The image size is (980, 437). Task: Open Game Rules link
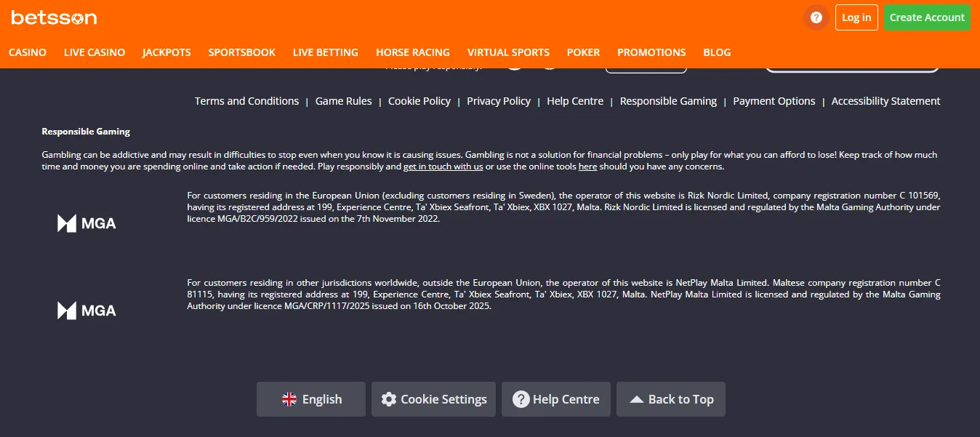click(x=344, y=101)
